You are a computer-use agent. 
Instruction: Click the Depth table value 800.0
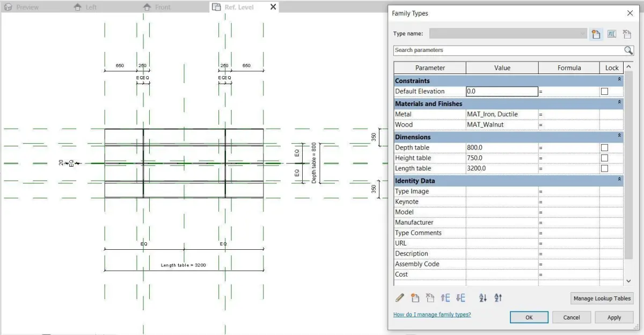(502, 147)
